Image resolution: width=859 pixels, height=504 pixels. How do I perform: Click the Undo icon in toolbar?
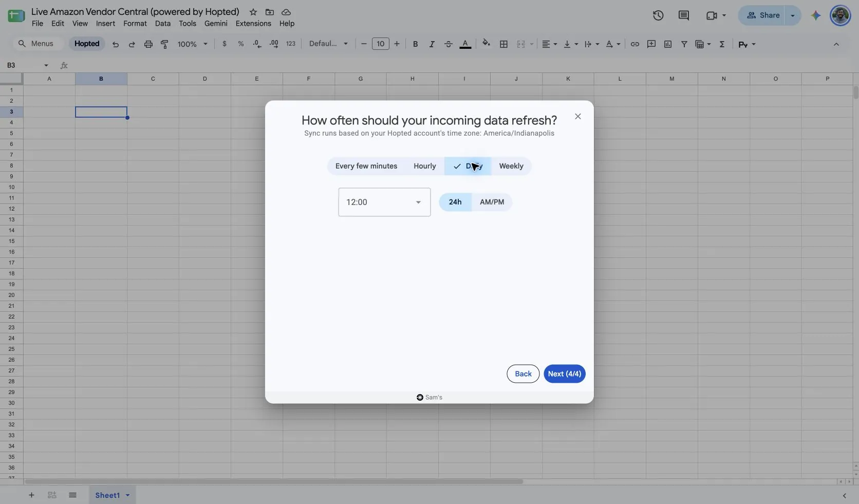[116, 44]
